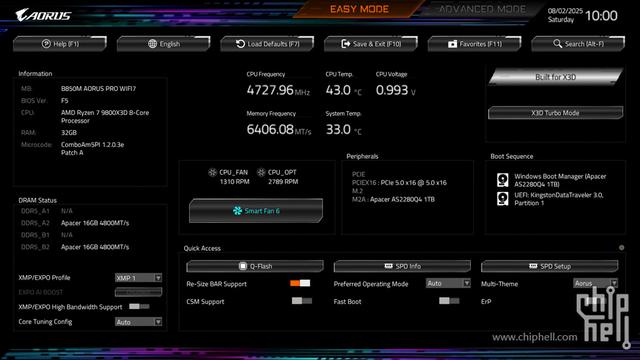640x360 pixels.
Task: Click the Windows Boot Manager disk icon
Action: click(x=502, y=180)
